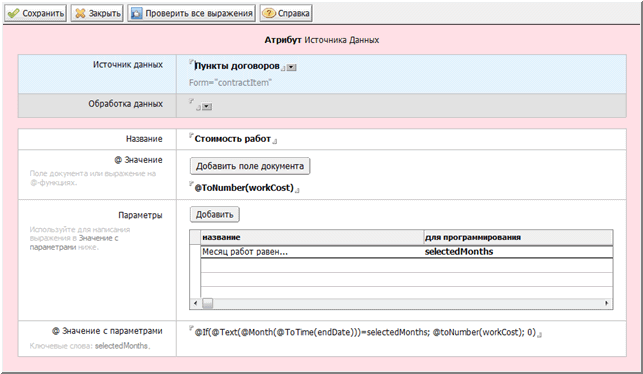The height and width of the screenshot is (374, 643).
Task: Edit the Пункты договоров data source field
Action: click(237, 66)
